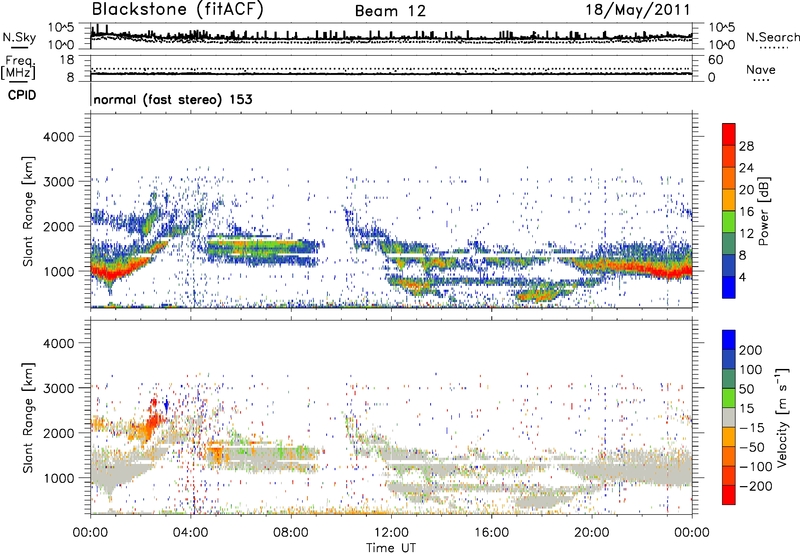Click the '200' value on Velocity color bar
The height and width of the screenshot is (554, 800).
[x=751, y=350]
